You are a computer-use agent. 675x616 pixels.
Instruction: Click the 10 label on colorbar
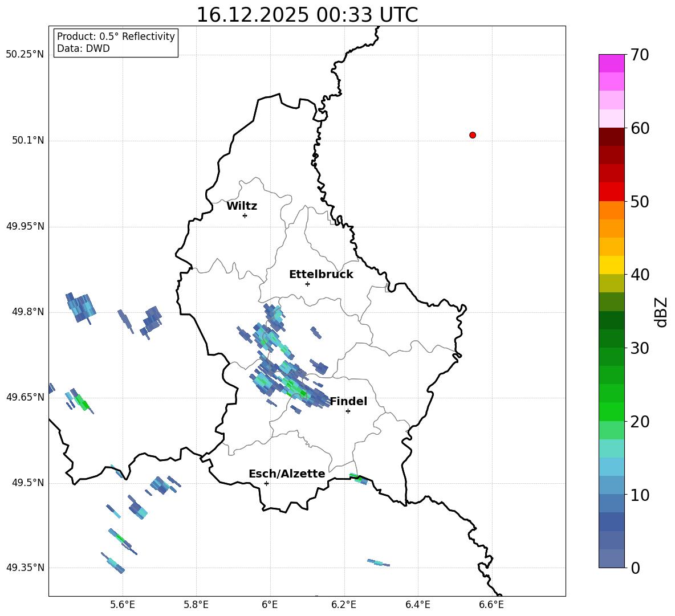coord(640,495)
